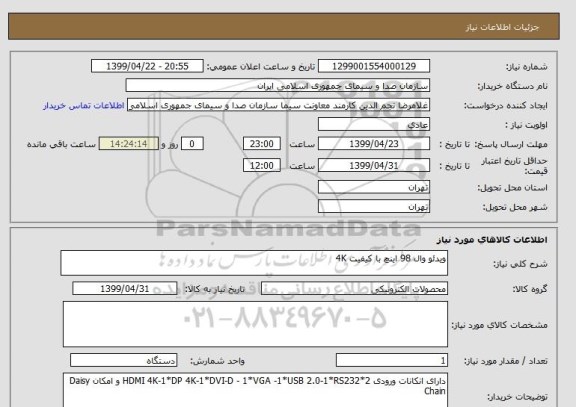Click the general description field ویدئو وال 98 اینچ
This screenshot has height=407, width=576.
pyautogui.click(x=254, y=263)
